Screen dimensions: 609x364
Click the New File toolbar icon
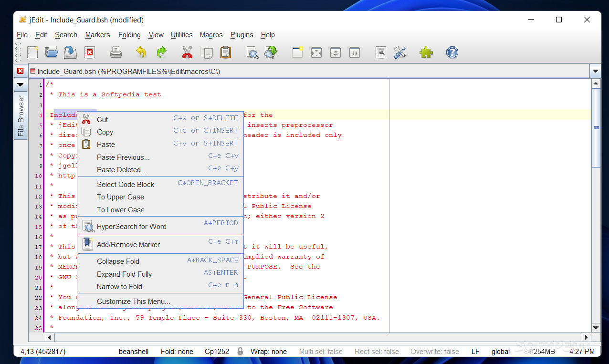32,52
